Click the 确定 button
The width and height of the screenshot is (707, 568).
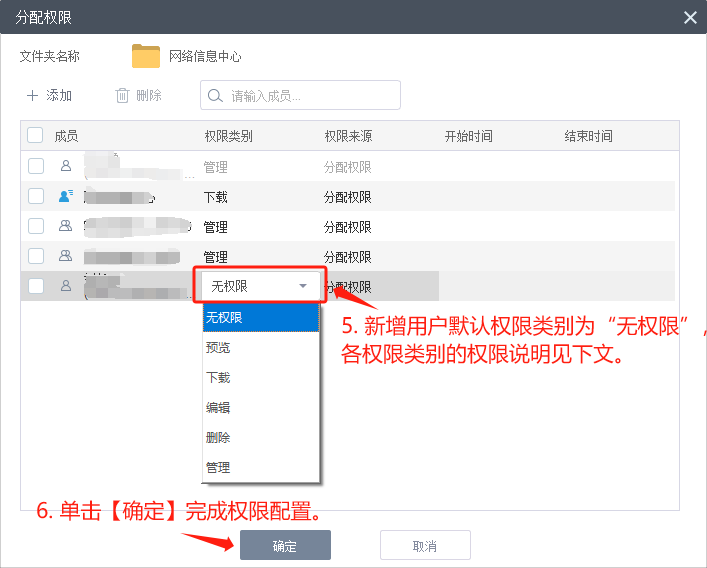(285, 546)
